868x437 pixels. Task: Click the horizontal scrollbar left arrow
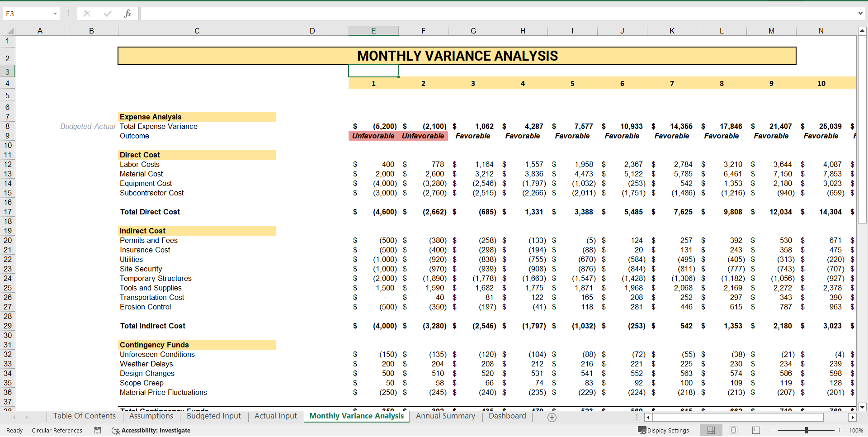pos(648,418)
